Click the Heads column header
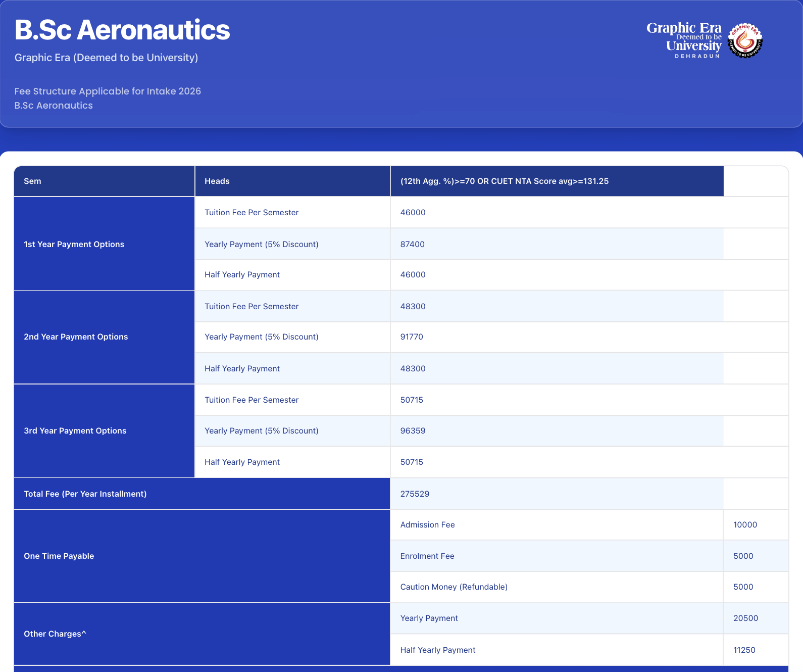Screen dimensions: 803x672 217,181
